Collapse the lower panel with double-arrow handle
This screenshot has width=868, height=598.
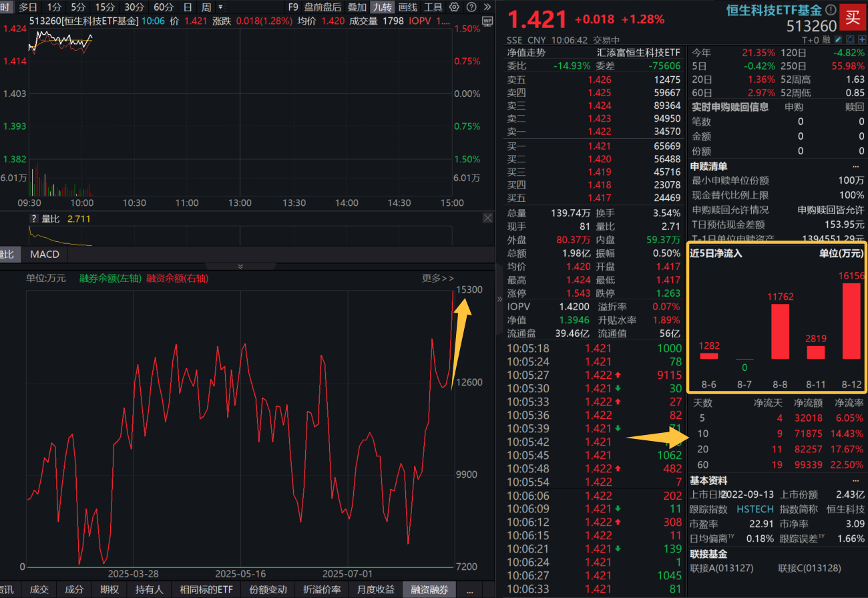[x=240, y=267]
